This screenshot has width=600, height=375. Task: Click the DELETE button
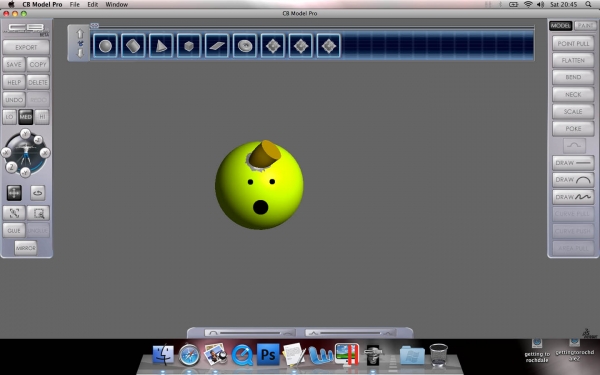pyautogui.click(x=38, y=82)
